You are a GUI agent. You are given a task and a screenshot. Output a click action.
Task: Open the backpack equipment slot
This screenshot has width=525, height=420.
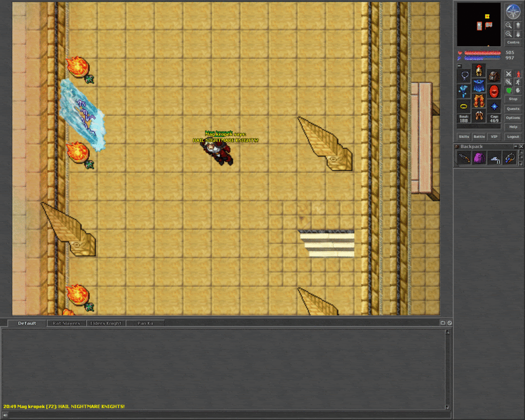(x=494, y=75)
